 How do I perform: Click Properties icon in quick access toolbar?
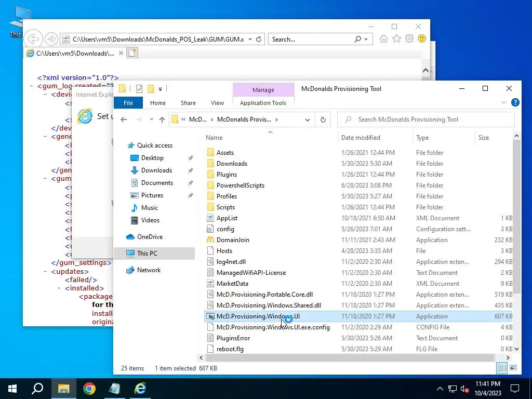tap(139, 89)
